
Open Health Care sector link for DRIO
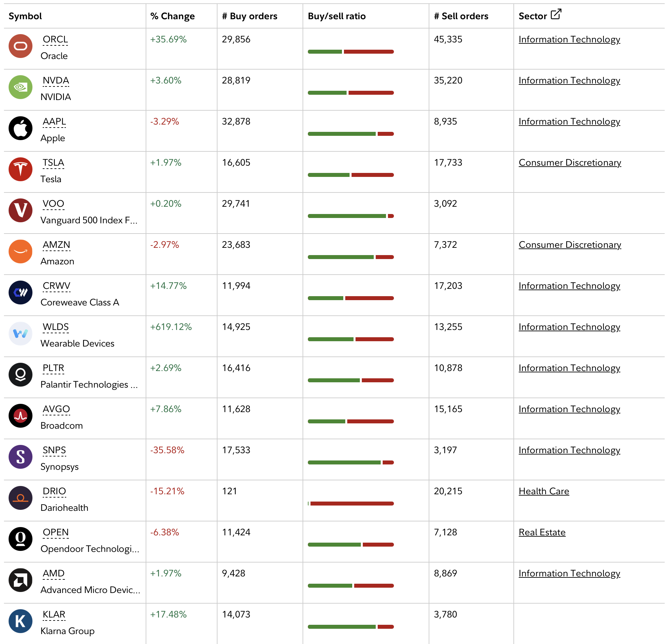544,492
